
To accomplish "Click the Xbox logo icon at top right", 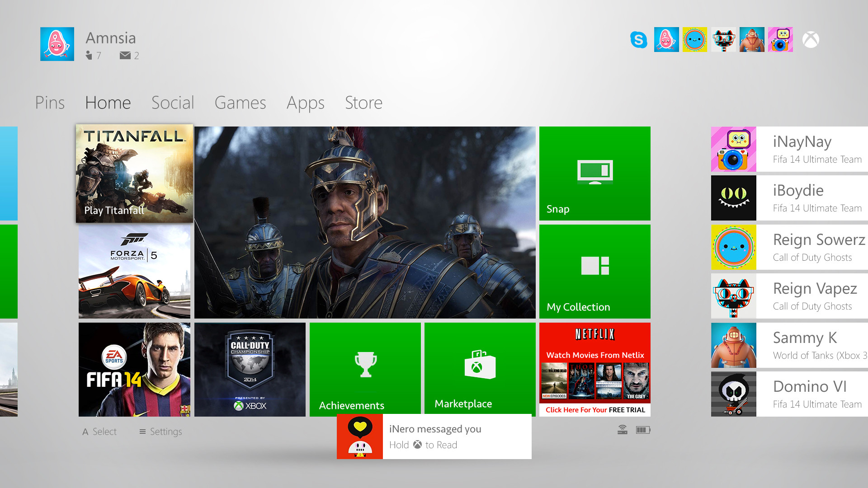I will click(811, 40).
